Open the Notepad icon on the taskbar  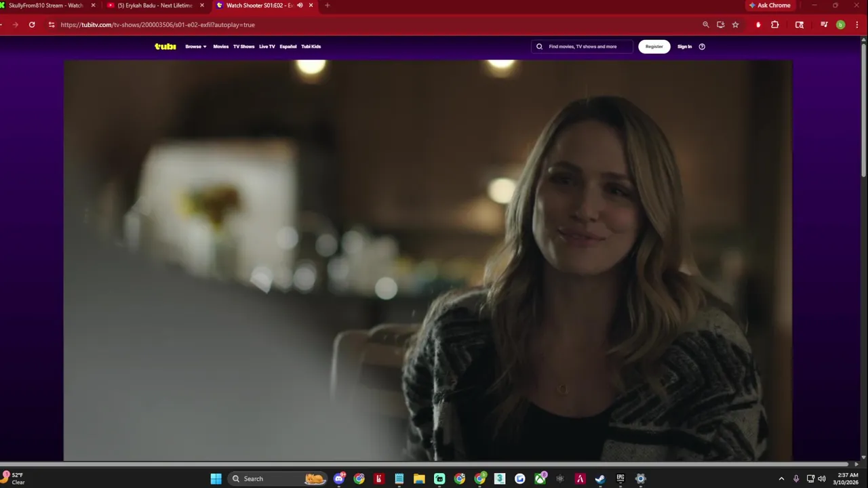(399, 479)
